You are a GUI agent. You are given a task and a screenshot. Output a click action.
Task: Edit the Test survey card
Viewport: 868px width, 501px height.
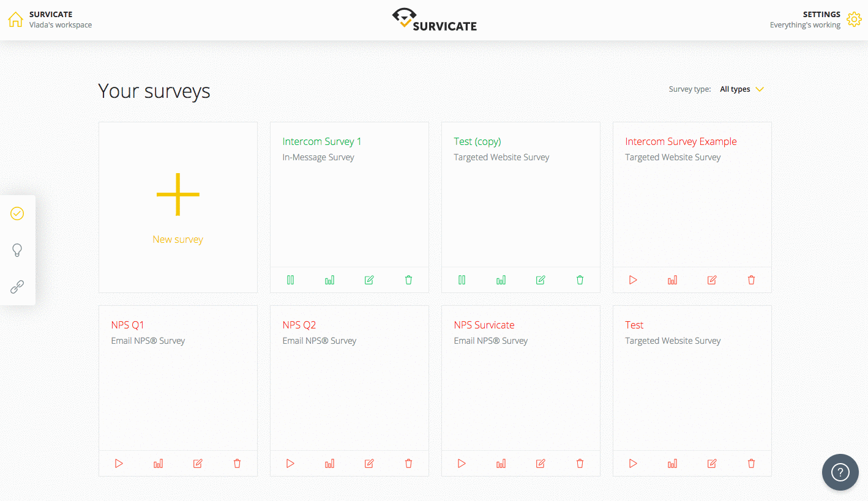[712, 464]
